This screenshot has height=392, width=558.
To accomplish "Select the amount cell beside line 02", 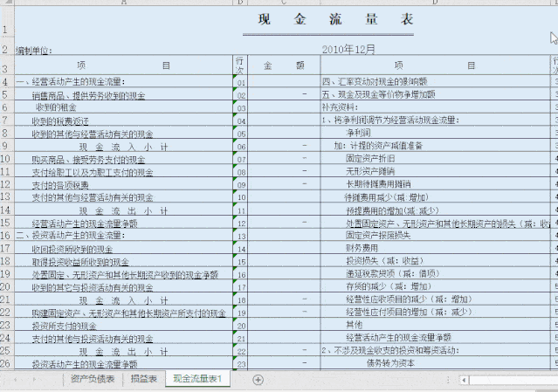I will [x=284, y=94].
